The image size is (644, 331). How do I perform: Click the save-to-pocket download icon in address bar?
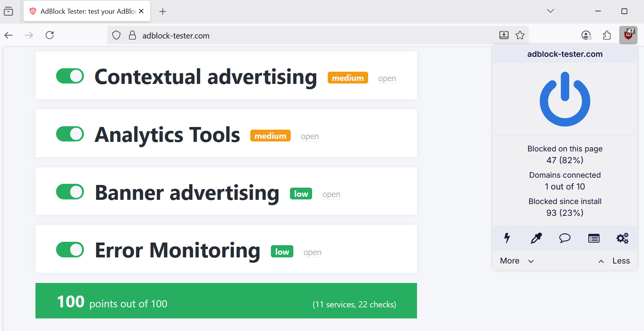[x=504, y=35]
